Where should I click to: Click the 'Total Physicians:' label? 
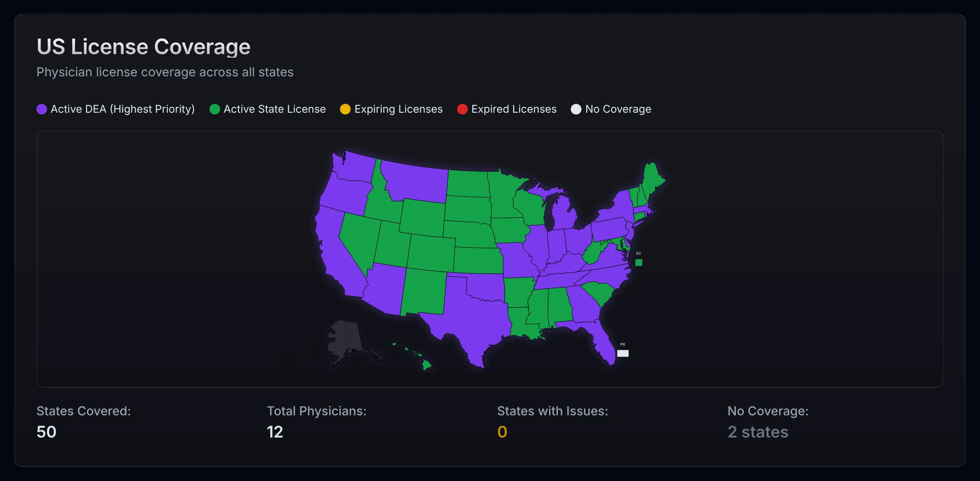tap(316, 411)
